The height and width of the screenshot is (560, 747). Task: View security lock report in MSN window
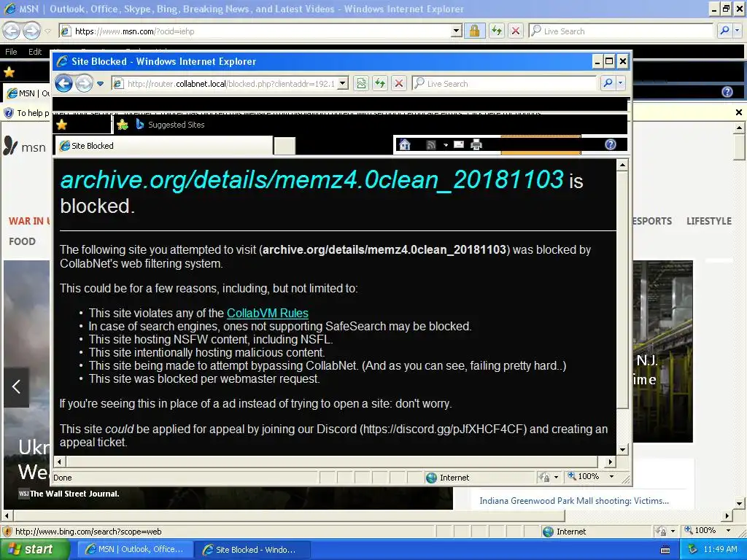(x=474, y=31)
